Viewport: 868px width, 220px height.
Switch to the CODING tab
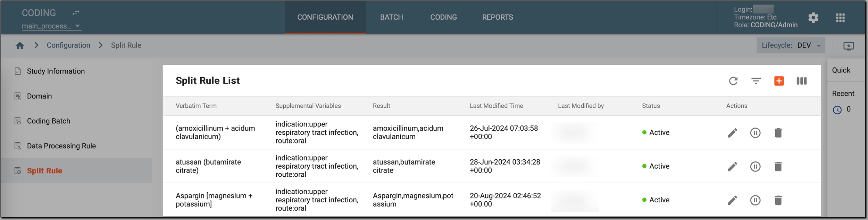[x=443, y=17]
